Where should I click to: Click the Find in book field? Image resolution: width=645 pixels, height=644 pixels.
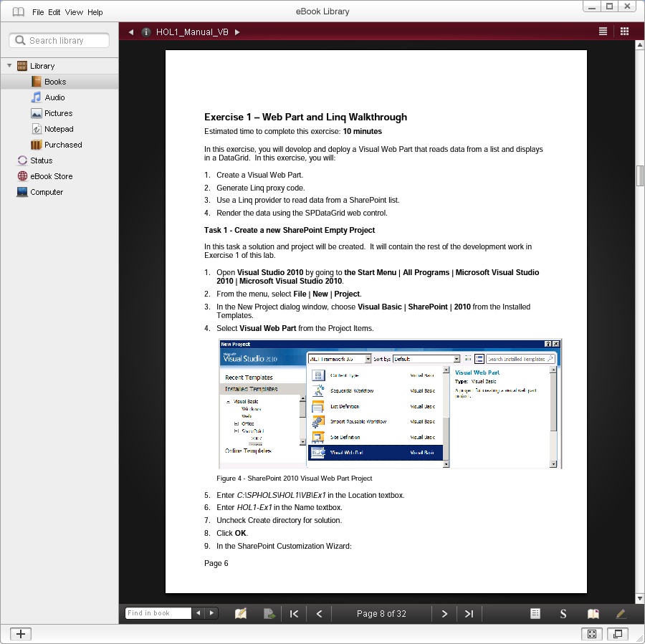(158, 613)
